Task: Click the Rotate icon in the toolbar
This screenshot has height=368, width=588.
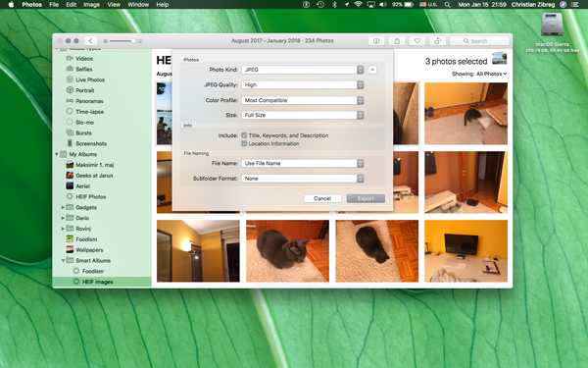Action: click(437, 41)
